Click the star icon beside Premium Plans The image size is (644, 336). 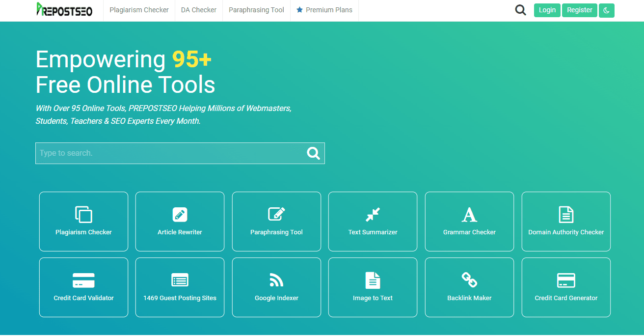pos(299,10)
